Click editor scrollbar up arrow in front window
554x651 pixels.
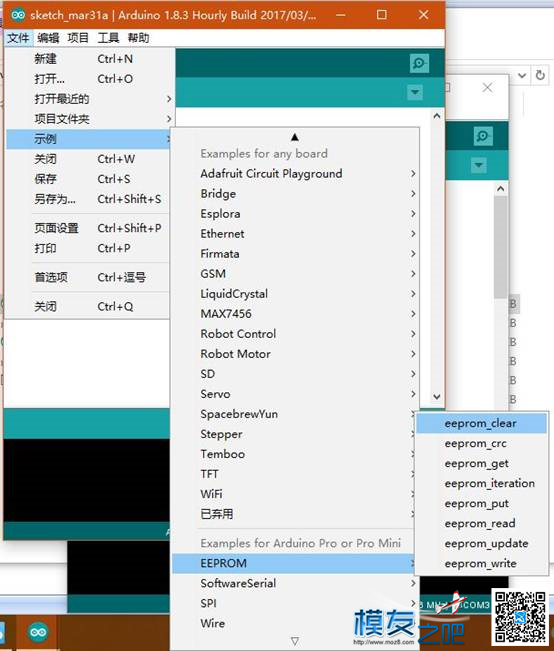coord(437,116)
